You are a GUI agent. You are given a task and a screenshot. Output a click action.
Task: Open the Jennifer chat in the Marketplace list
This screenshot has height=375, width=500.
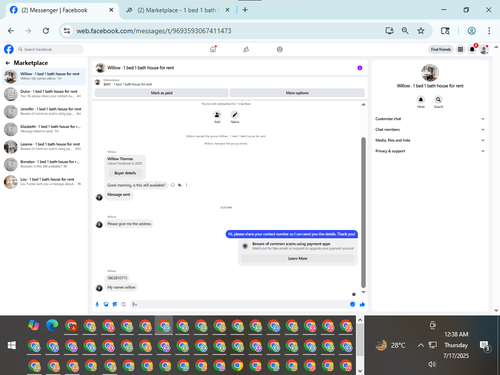pyautogui.click(x=44, y=112)
